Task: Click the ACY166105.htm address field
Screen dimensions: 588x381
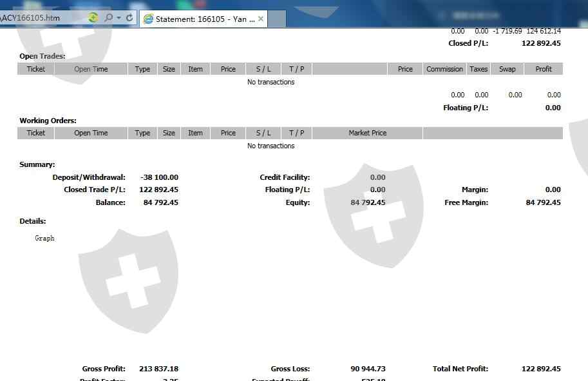Action: click(39, 18)
